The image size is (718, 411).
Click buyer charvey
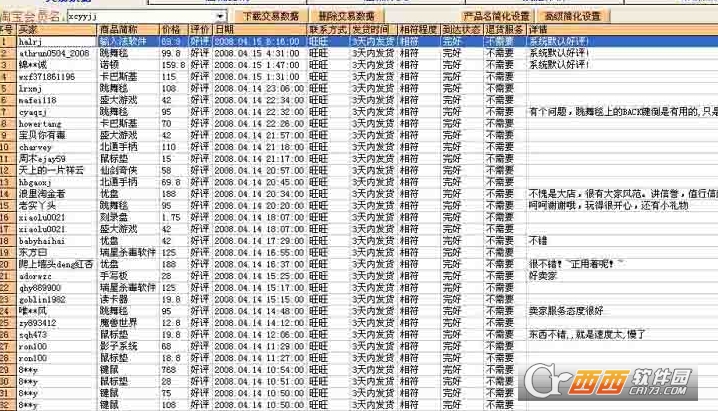(x=35, y=147)
